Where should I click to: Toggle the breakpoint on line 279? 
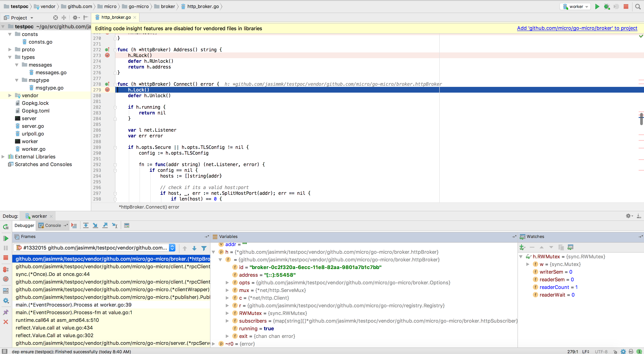[108, 90]
